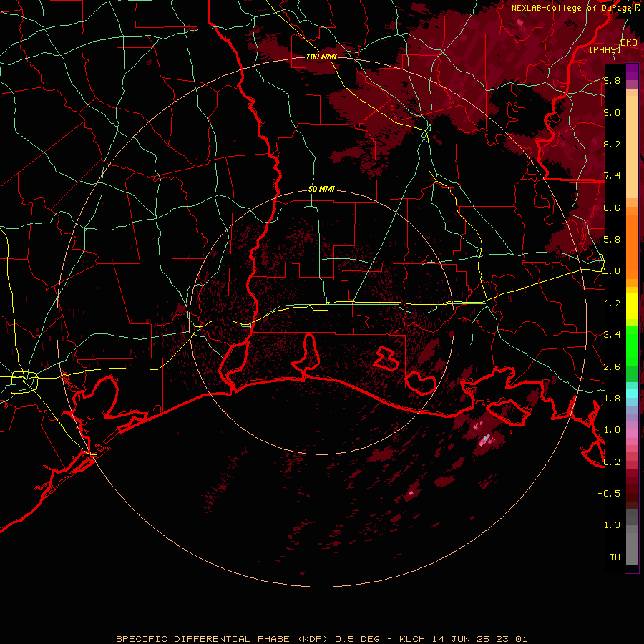The height and width of the screenshot is (644, 644).
Task: Click the -1.3 value on the color scale
Action: (609, 525)
